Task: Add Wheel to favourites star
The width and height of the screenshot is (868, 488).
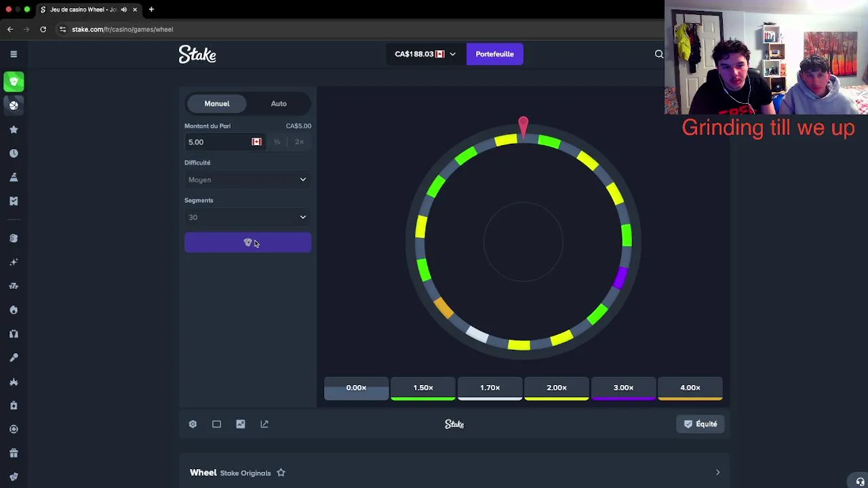Action: coord(281,472)
